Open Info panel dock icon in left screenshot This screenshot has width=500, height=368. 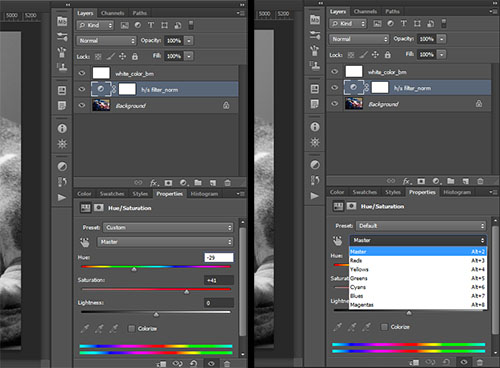click(62, 128)
